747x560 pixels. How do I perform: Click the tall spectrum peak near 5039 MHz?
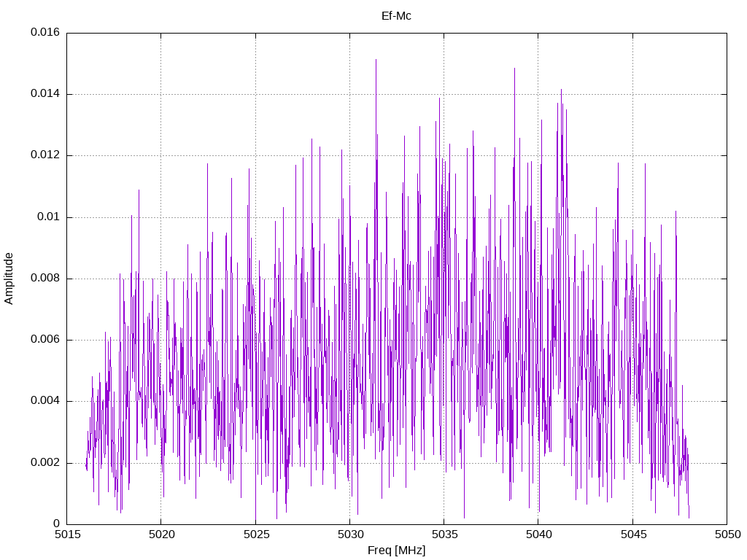click(x=514, y=69)
